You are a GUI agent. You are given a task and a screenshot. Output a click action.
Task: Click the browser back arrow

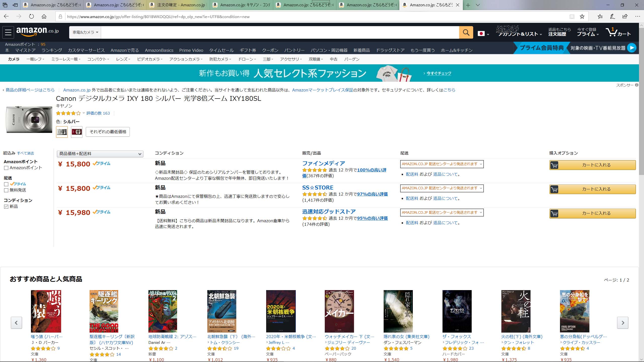6,17
